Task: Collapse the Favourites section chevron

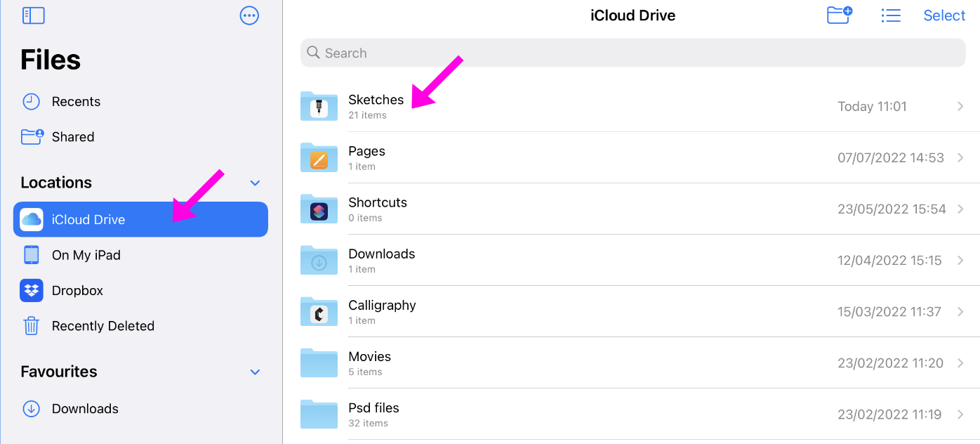Action: point(255,372)
